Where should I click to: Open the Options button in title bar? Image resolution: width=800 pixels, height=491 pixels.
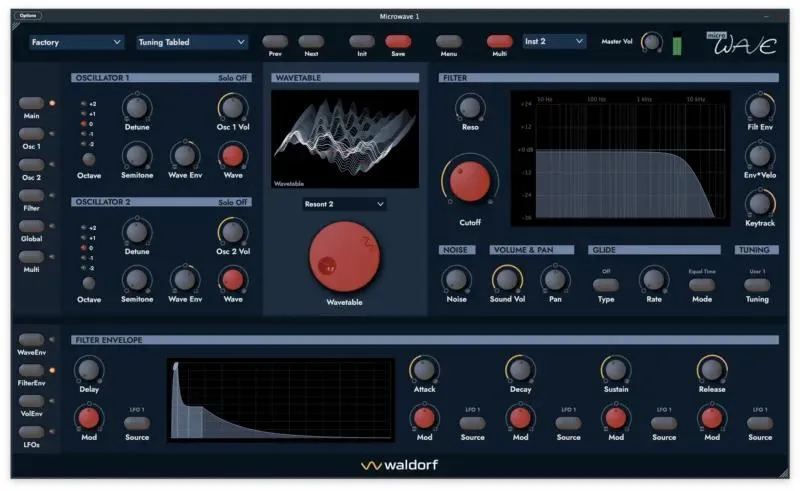pyautogui.click(x=28, y=16)
